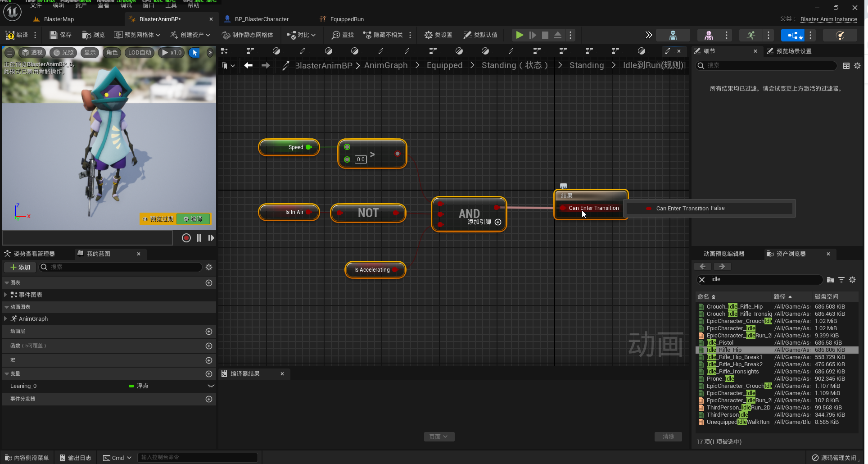Expand the AnimGraph tree item

pyautogui.click(x=5, y=318)
